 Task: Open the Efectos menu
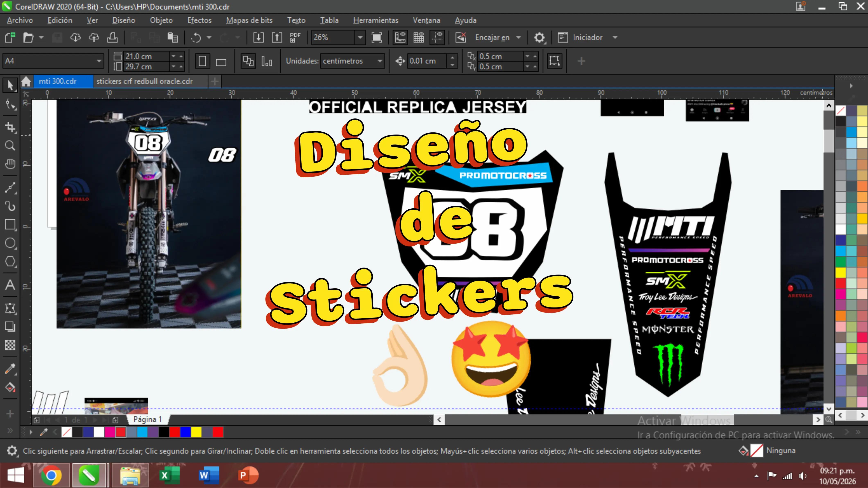point(199,20)
